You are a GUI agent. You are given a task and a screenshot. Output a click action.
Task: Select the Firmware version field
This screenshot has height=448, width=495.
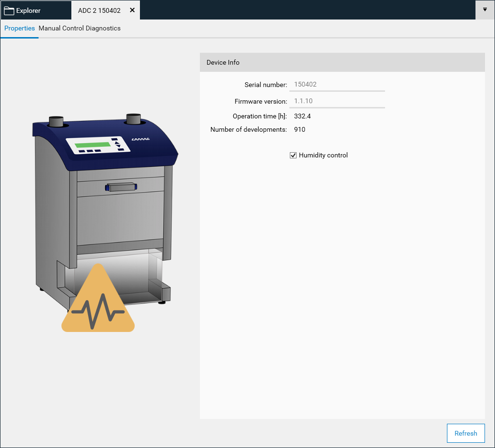(x=337, y=101)
